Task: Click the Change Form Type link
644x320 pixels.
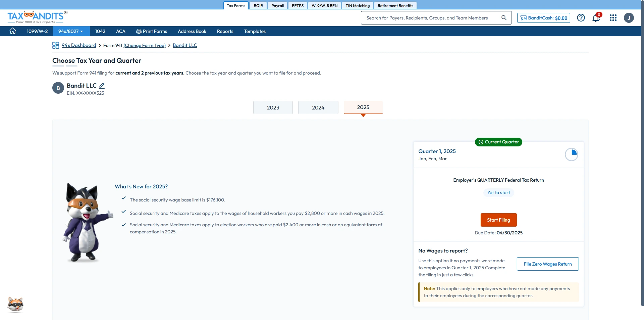Action: tap(145, 45)
